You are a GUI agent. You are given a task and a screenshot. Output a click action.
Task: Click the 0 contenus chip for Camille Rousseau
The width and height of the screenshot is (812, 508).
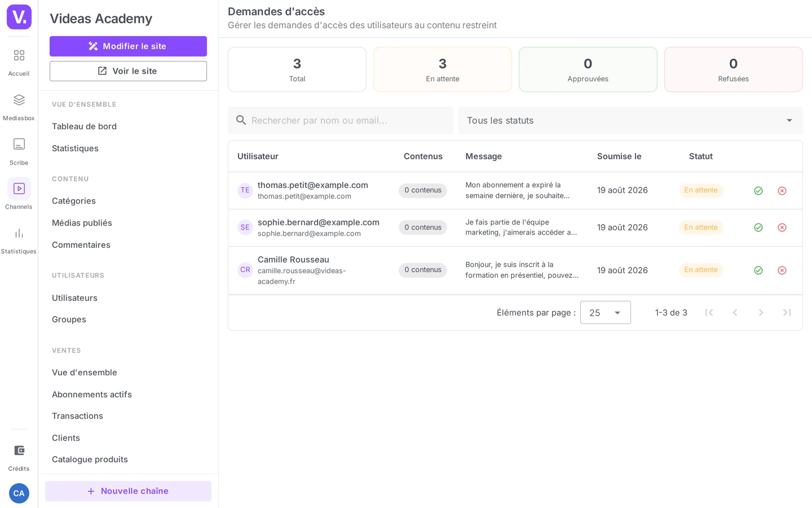tap(423, 270)
